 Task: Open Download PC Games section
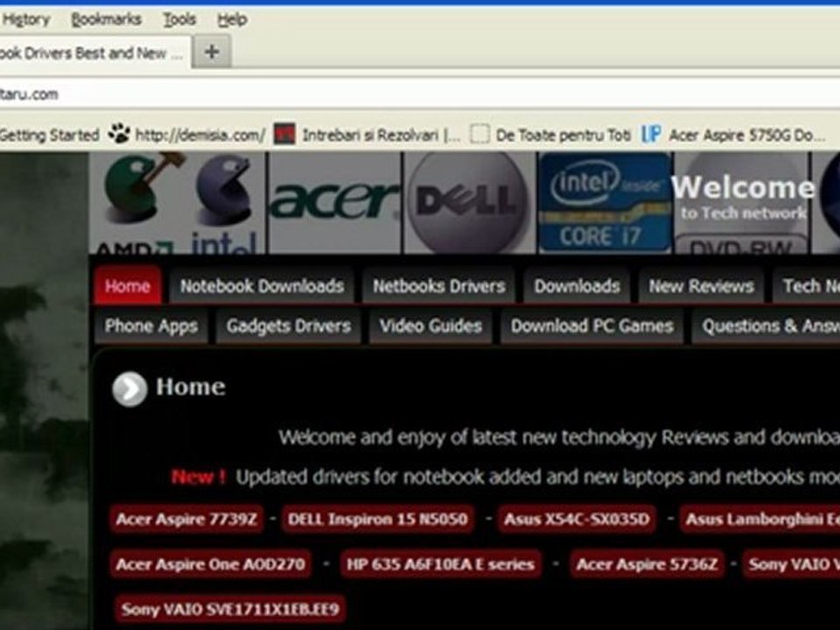point(592,325)
